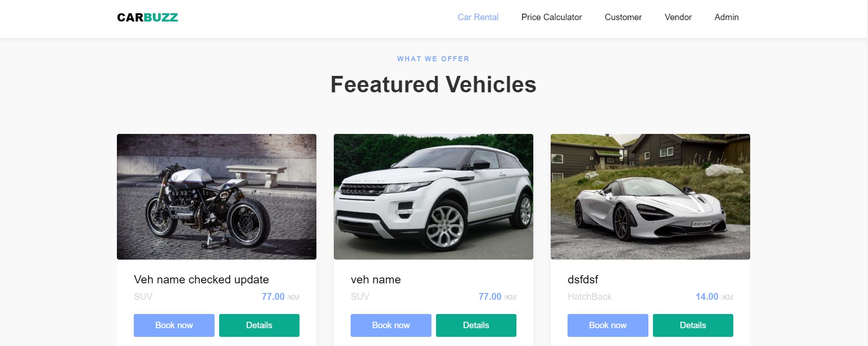Click the 'veh name' card title
868x346 pixels.
tap(375, 280)
